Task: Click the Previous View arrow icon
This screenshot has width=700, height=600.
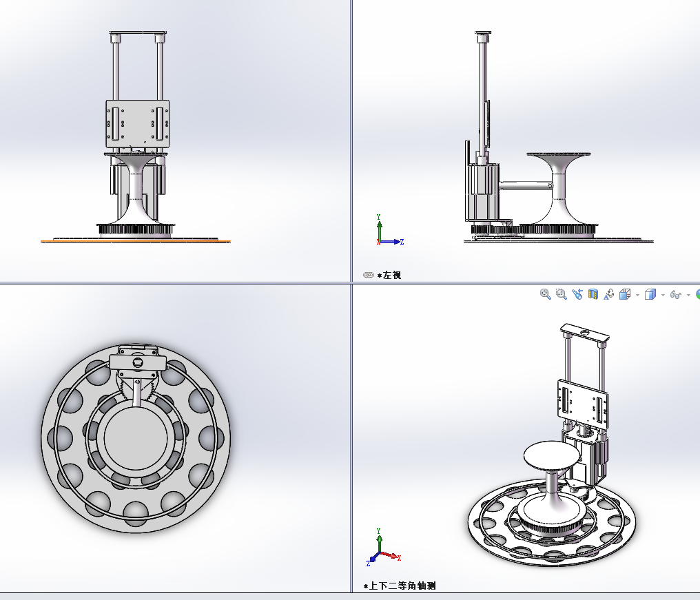Action: pos(577,294)
